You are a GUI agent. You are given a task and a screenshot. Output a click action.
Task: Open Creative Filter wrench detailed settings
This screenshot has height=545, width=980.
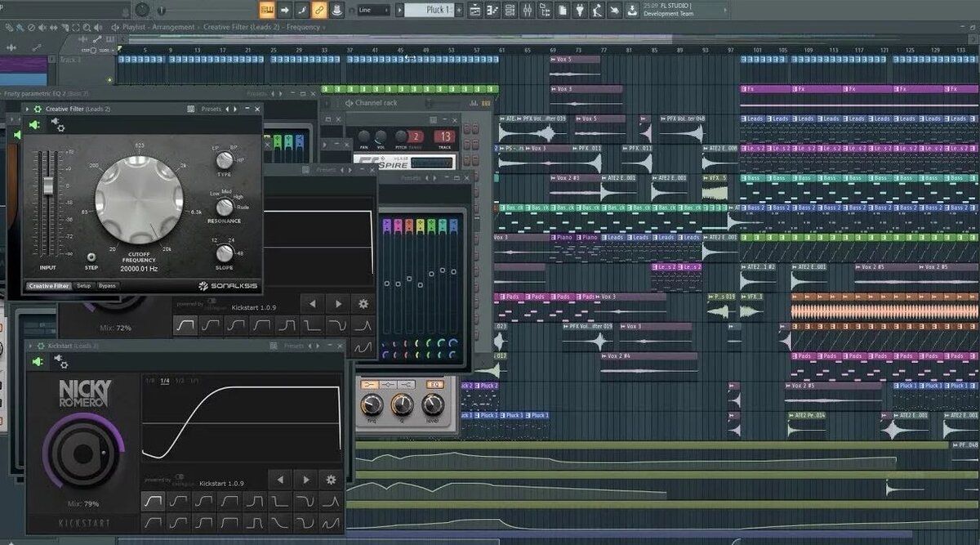pyautogui.click(x=59, y=124)
